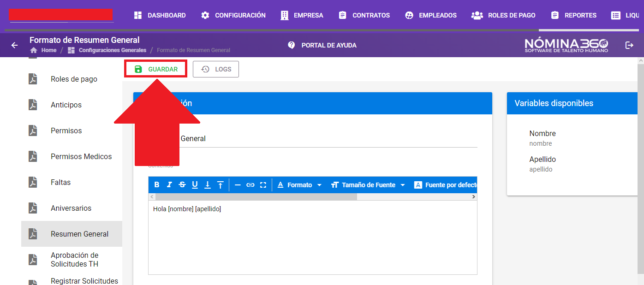The height and width of the screenshot is (285, 644).
Task: Select Faltas in the sidebar
Action: pyautogui.click(x=72, y=183)
